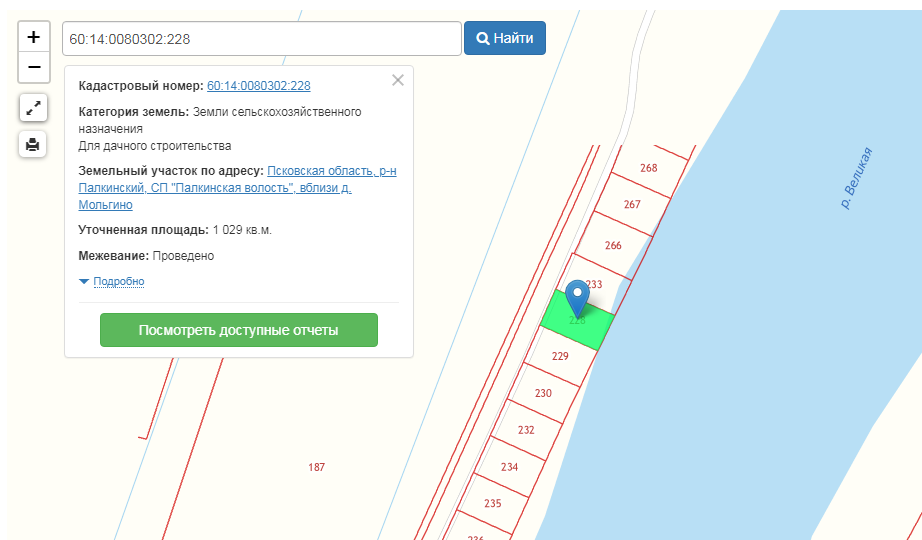Select parcel 234 on map

[x=509, y=467]
